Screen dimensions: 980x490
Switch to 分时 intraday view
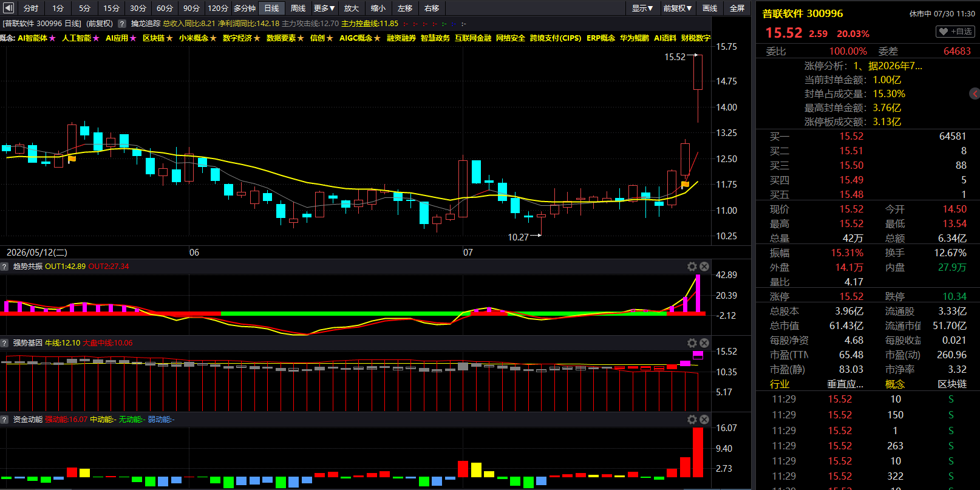pos(30,8)
